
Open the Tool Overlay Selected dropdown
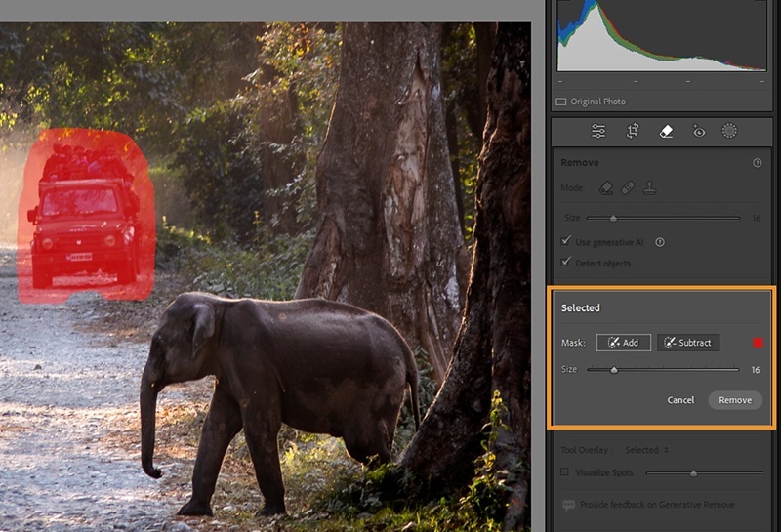[x=646, y=450]
